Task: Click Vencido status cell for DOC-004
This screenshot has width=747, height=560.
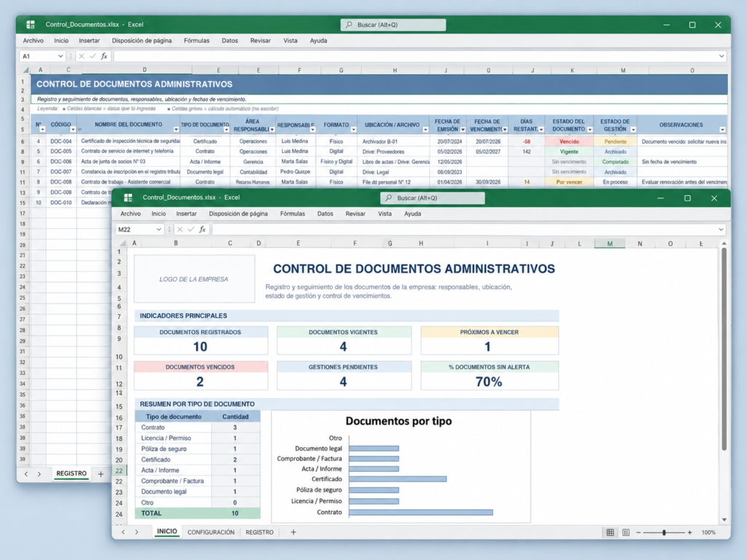Action: (569, 141)
